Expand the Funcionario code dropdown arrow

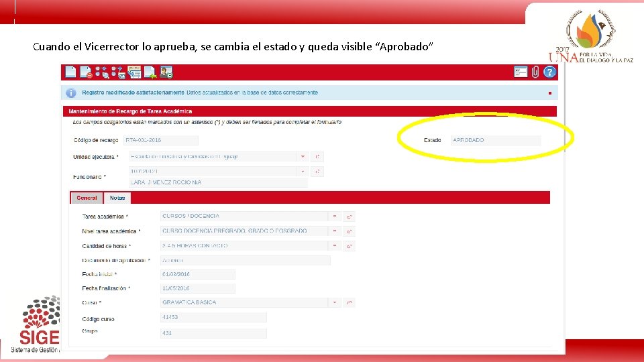(x=303, y=172)
